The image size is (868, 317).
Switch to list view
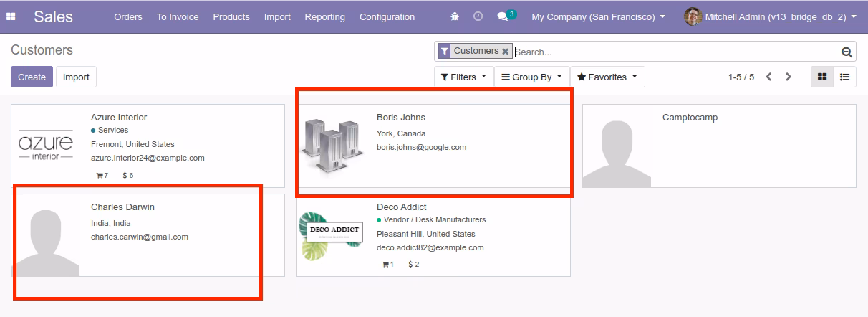click(x=845, y=77)
